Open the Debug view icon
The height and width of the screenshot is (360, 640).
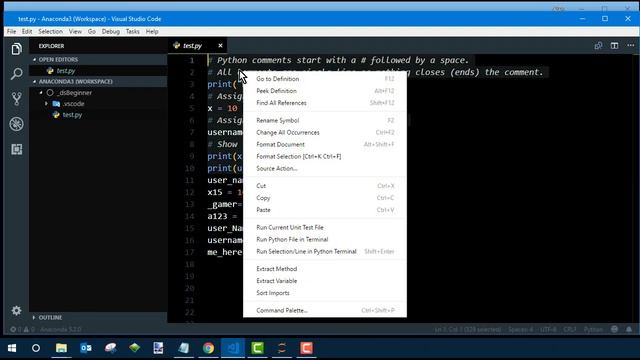16,124
